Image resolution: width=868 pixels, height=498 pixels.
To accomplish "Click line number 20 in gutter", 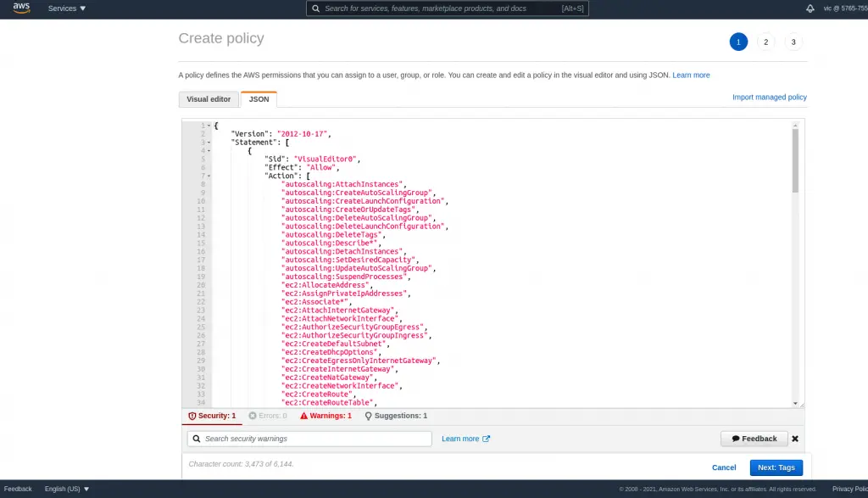I will tap(200, 285).
